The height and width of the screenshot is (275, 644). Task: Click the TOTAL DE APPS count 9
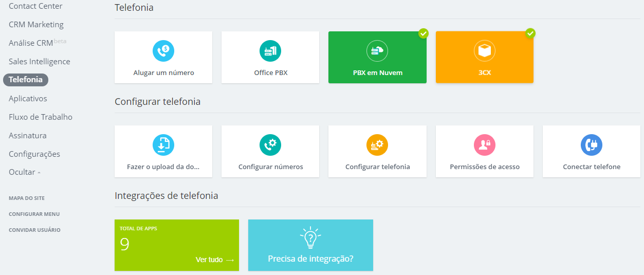coord(124,244)
